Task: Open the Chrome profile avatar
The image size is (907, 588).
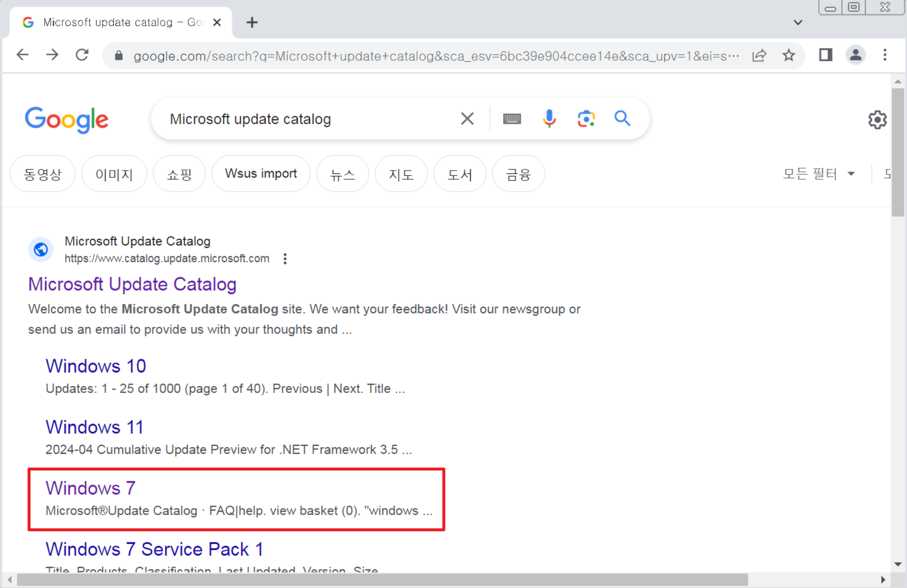Action: pos(856,55)
